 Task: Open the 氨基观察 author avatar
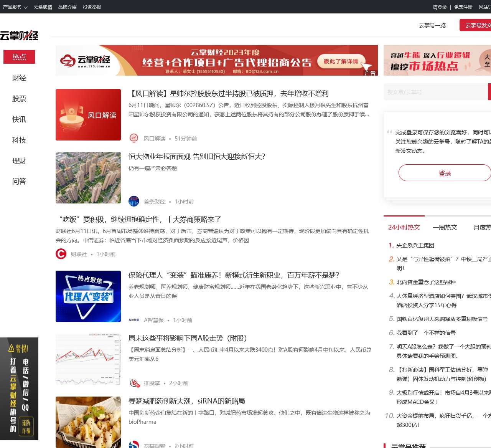(x=134, y=445)
